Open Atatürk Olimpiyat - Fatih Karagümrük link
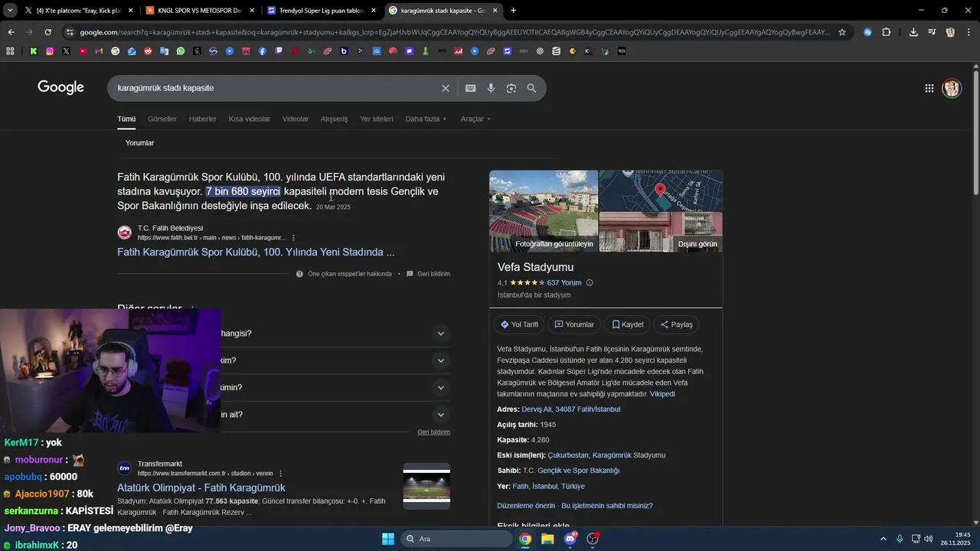 pos(201,487)
